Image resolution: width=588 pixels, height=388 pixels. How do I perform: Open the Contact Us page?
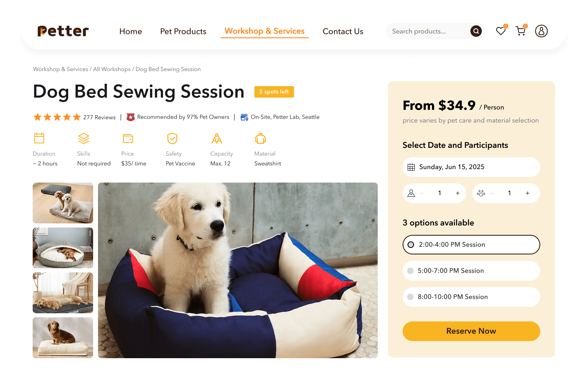click(343, 31)
